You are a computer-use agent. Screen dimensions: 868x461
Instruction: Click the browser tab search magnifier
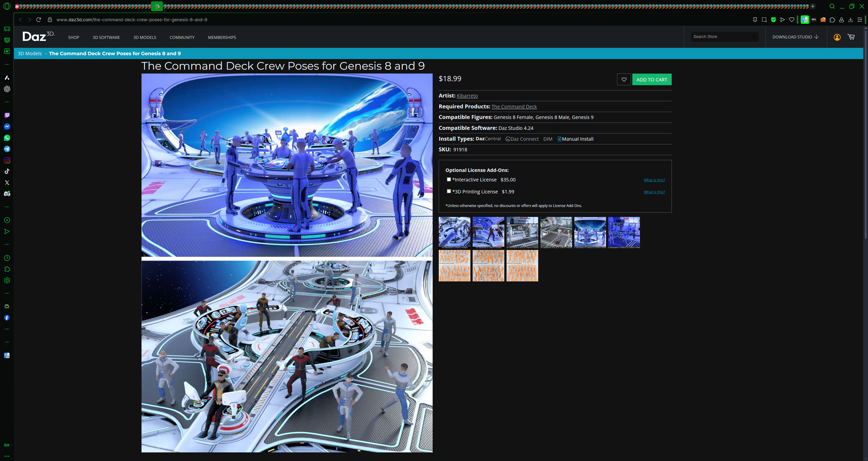(832, 6)
